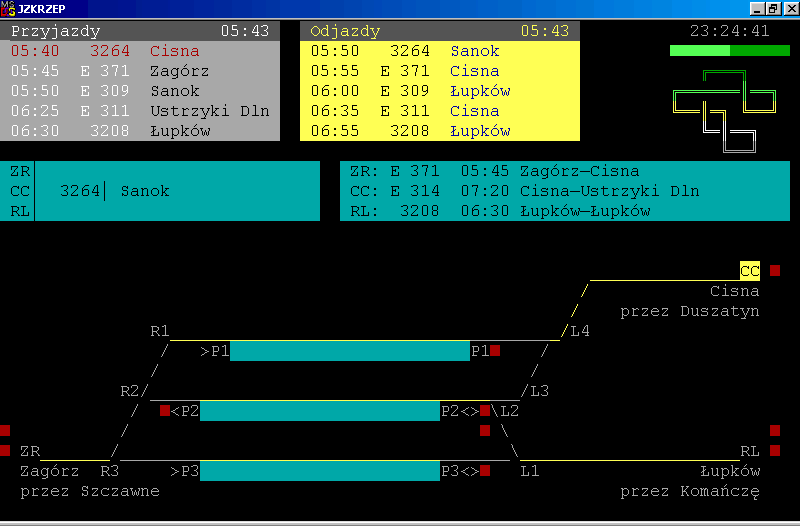Click arrival row 05:40 3264 Cisna
This screenshot has height=526, width=800.
(x=140, y=51)
